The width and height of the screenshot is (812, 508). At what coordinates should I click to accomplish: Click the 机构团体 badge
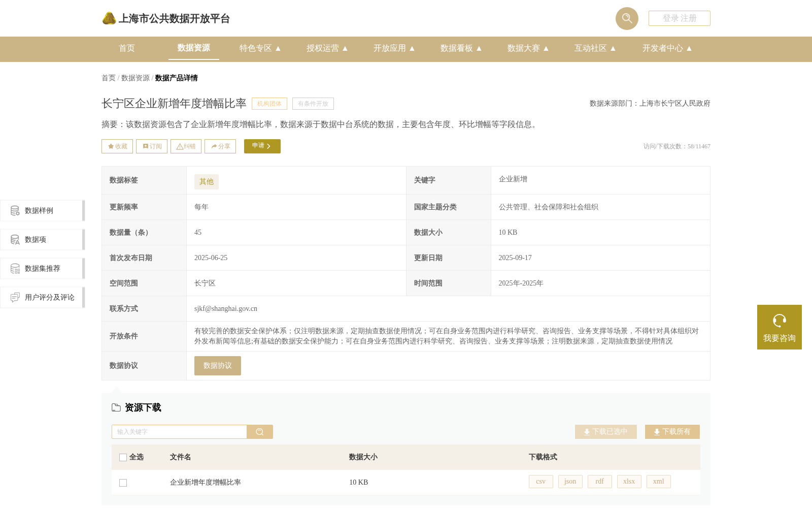[269, 104]
